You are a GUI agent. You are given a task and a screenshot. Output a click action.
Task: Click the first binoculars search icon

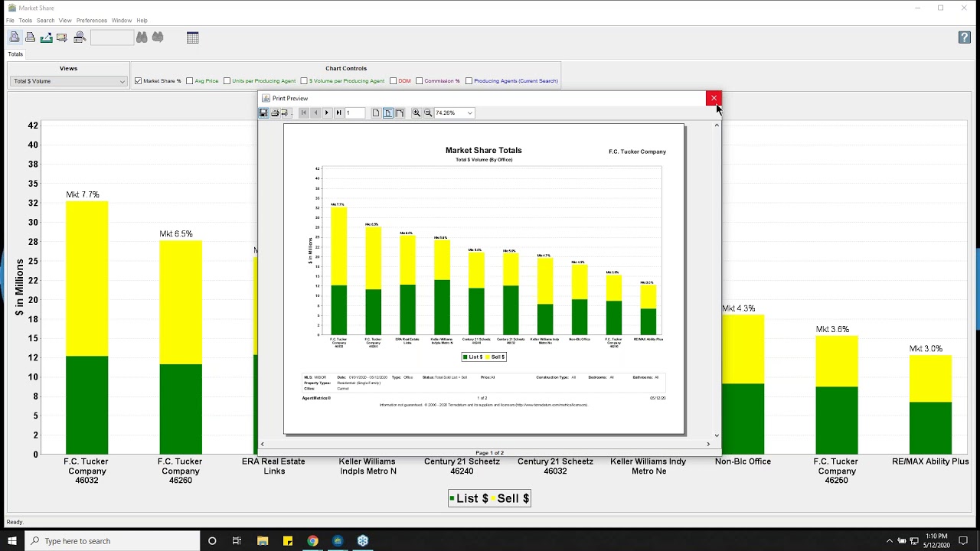coord(142,37)
